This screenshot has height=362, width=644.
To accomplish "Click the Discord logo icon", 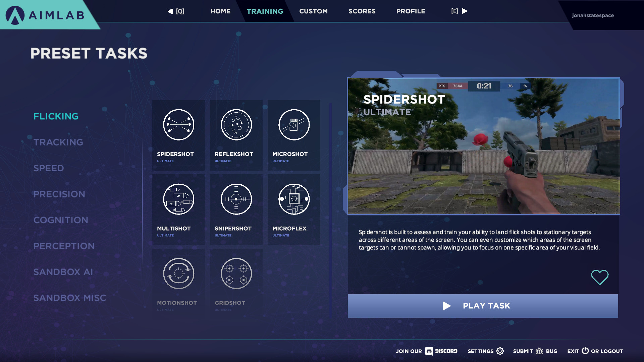I will tap(429, 351).
